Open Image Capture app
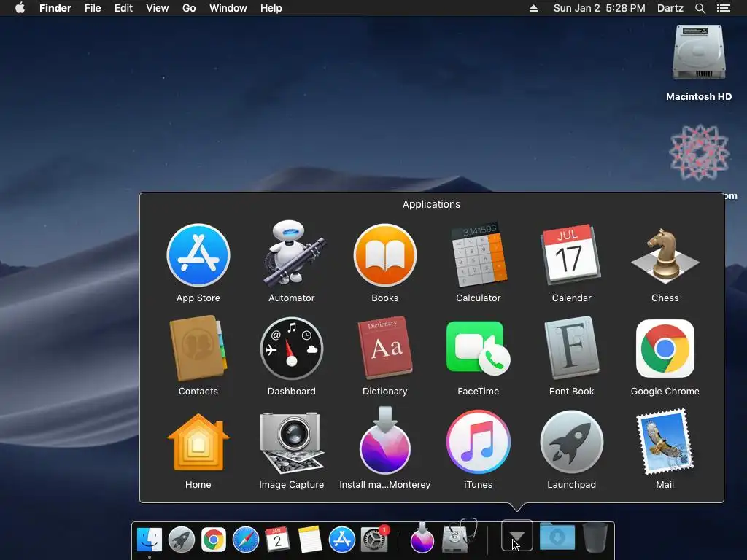The width and height of the screenshot is (747, 560). tap(292, 443)
